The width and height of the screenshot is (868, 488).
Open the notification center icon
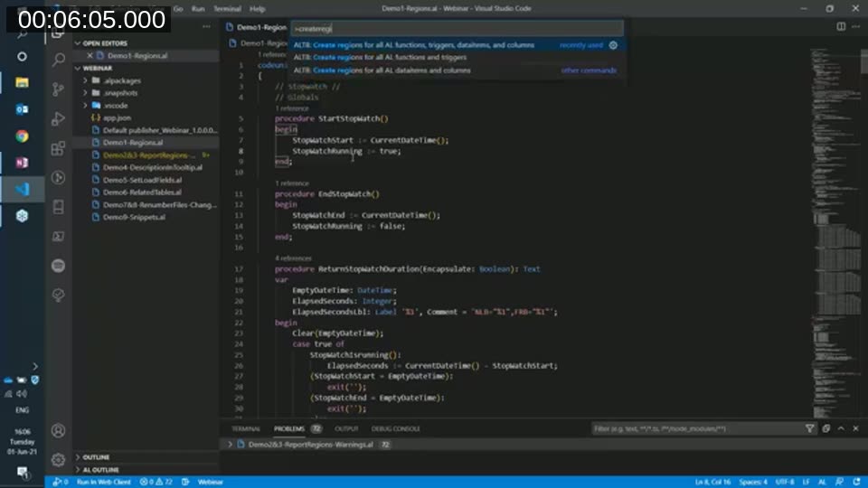pos(22,472)
